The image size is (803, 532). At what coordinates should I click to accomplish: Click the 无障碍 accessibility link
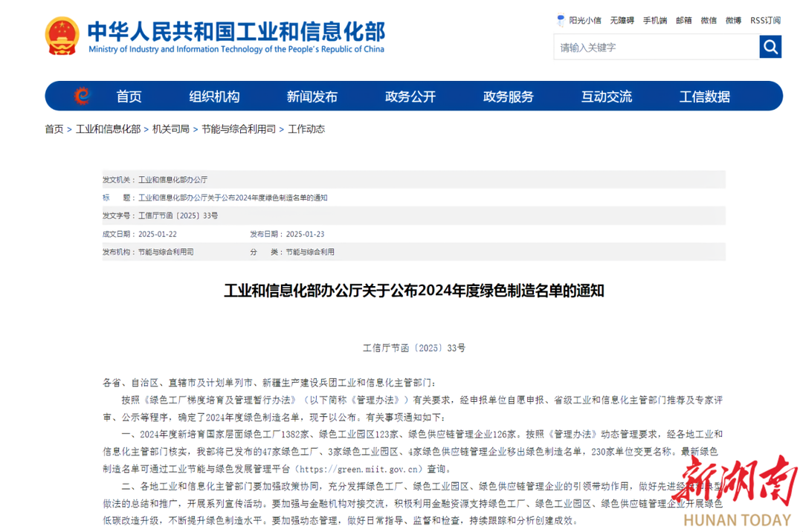622,21
